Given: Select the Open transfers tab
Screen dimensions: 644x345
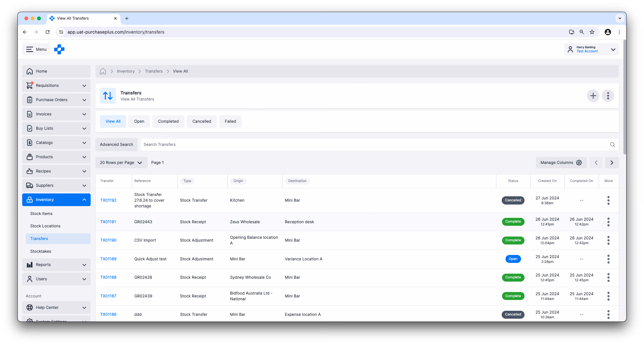Looking at the screenshot, I should pyautogui.click(x=139, y=121).
